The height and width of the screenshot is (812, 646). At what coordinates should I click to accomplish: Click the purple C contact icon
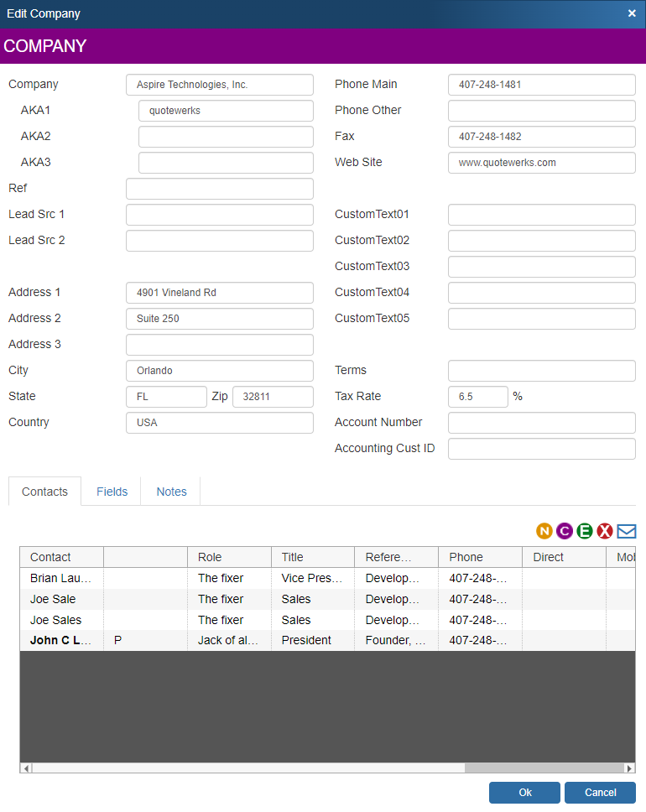[x=565, y=531]
